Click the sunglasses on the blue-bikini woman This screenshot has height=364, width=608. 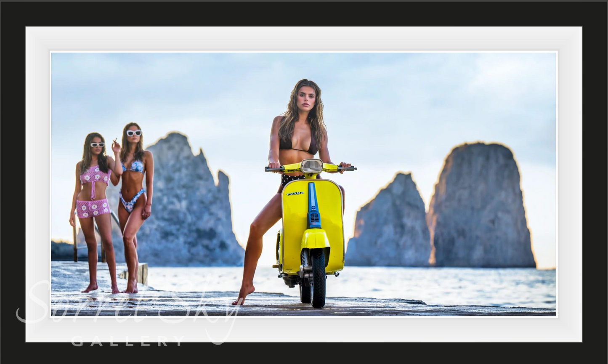coord(134,133)
